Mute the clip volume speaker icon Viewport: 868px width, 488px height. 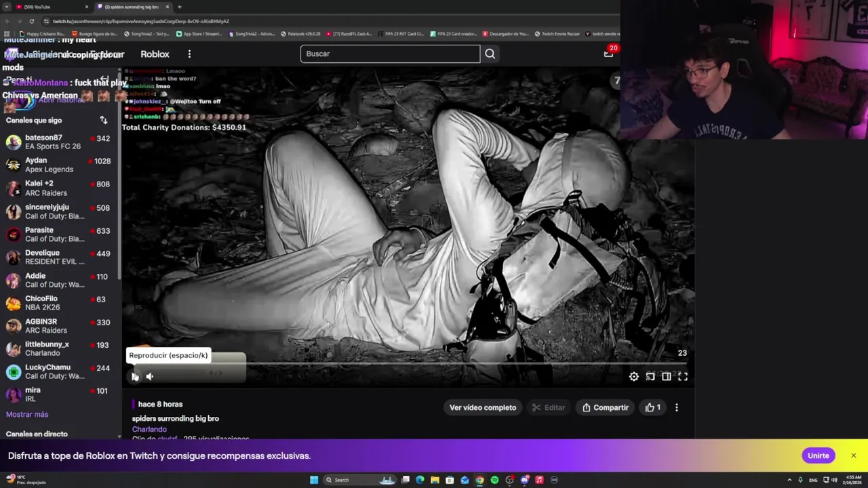click(x=150, y=377)
